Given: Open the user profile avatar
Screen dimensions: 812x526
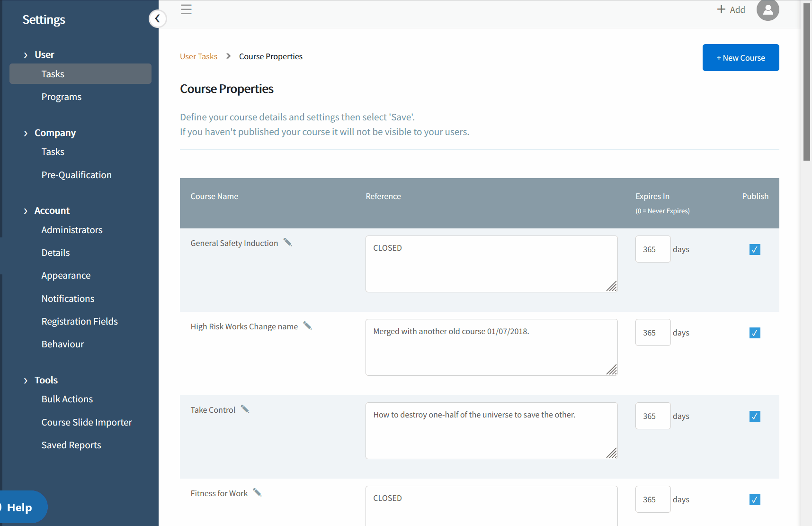Looking at the screenshot, I should coord(767,10).
